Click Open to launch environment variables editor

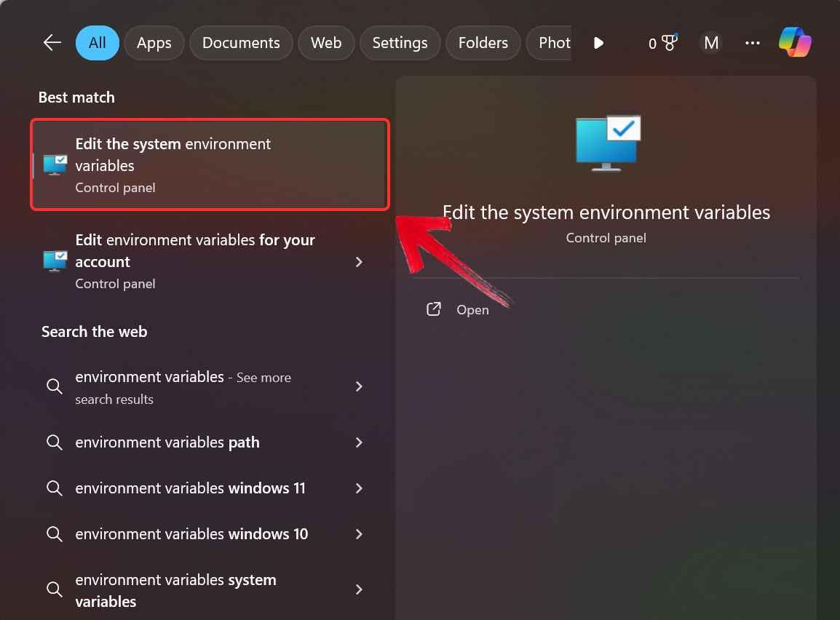pyautogui.click(x=472, y=309)
